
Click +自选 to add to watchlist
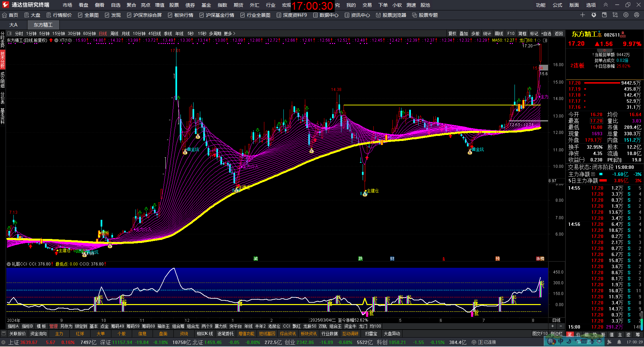tap(546, 34)
